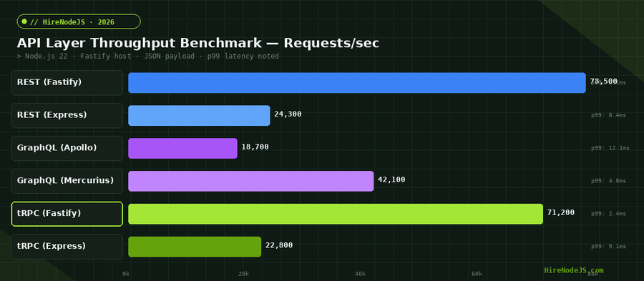Click the "p99: 12.1ms" latency note
Viewport: 644px width, 281px height.
click(x=610, y=148)
